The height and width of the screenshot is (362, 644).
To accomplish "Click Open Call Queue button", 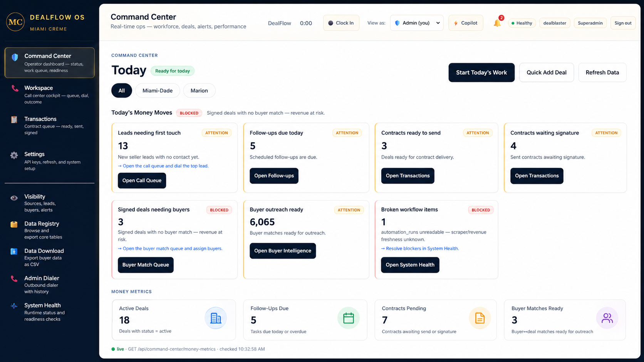I will (142, 180).
